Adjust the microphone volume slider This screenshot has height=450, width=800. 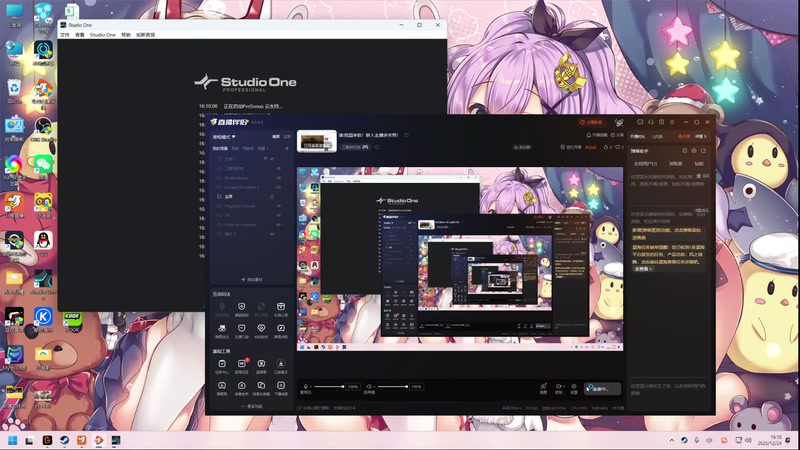coord(329,387)
